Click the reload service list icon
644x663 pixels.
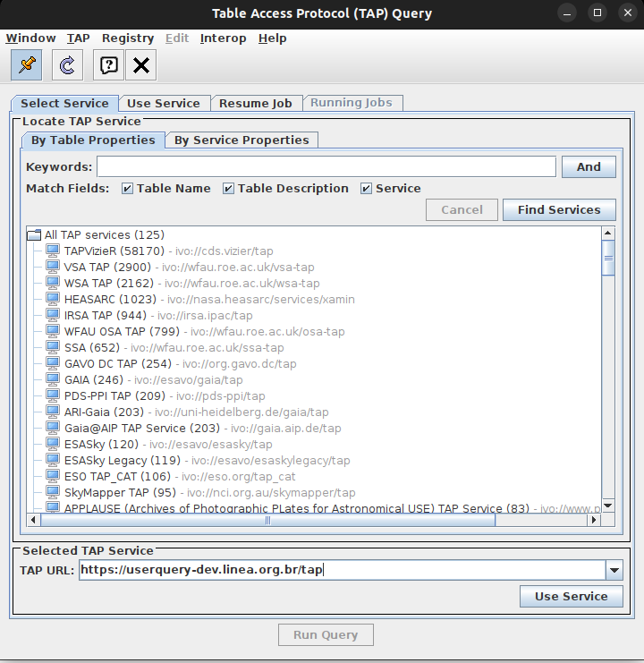[67, 64]
